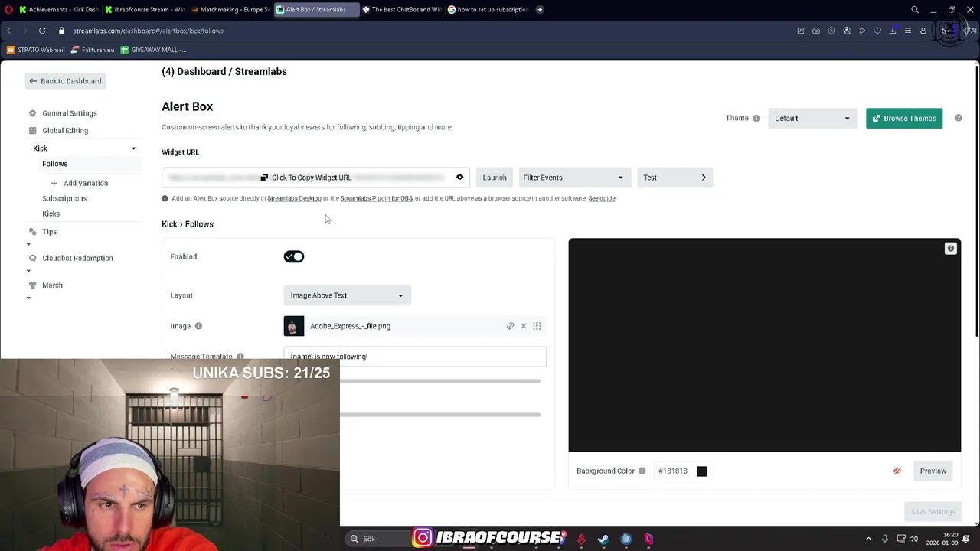
Task: Remove the Adobe_Express image file
Action: click(524, 326)
